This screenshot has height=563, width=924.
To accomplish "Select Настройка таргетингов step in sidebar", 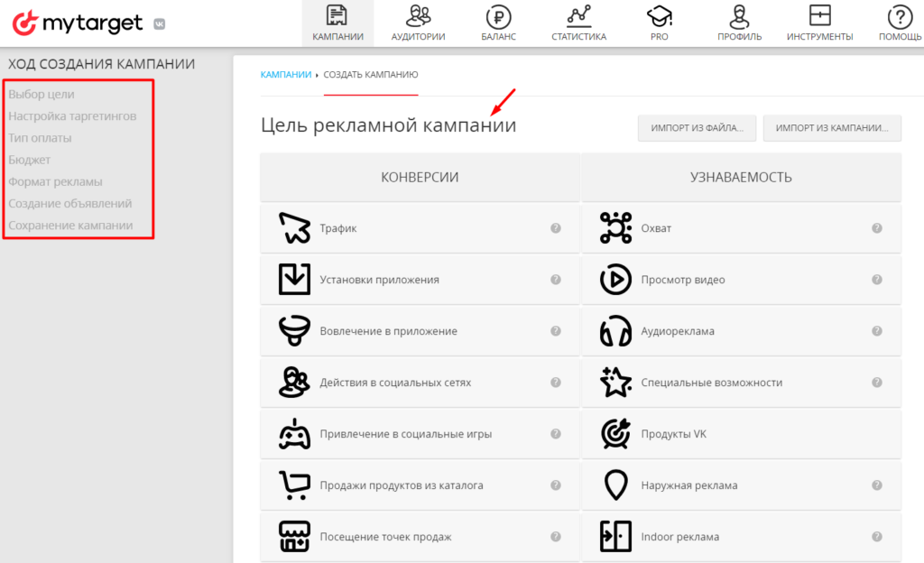I will (x=72, y=116).
